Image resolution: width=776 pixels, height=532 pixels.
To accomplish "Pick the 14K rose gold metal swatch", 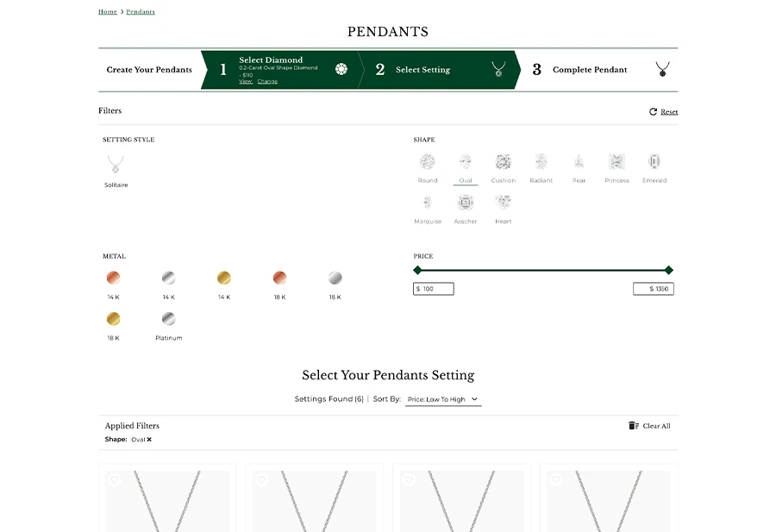I will (113, 278).
